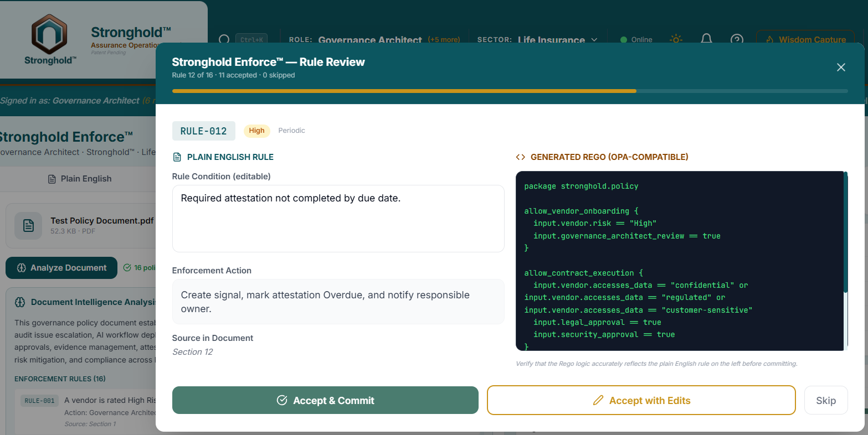Click the Rule Condition text field
Image resolution: width=868 pixels, height=435 pixels.
[x=338, y=219]
